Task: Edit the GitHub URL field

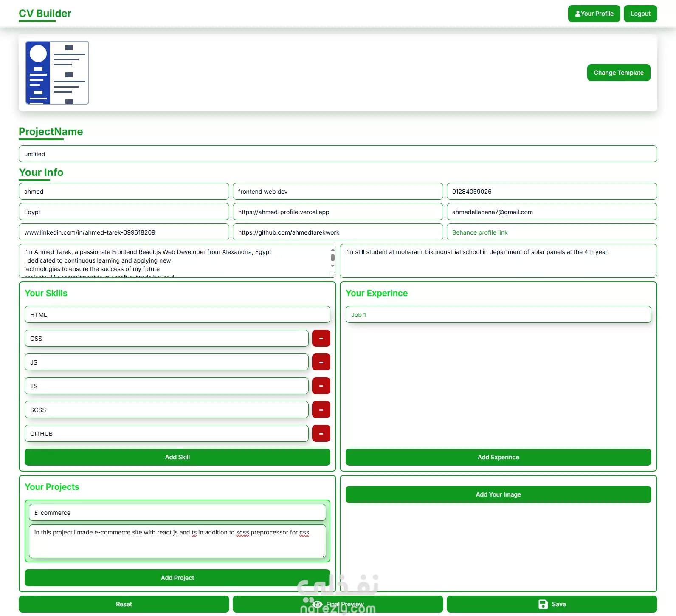Action: click(338, 232)
